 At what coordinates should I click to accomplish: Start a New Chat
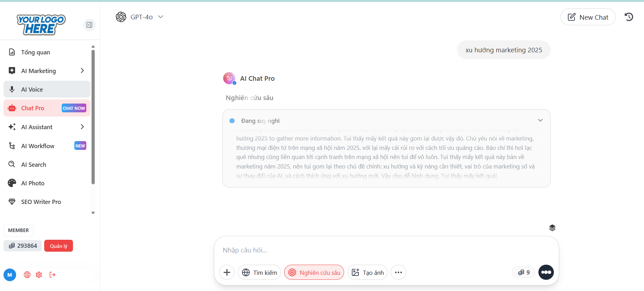tap(588, 17)
